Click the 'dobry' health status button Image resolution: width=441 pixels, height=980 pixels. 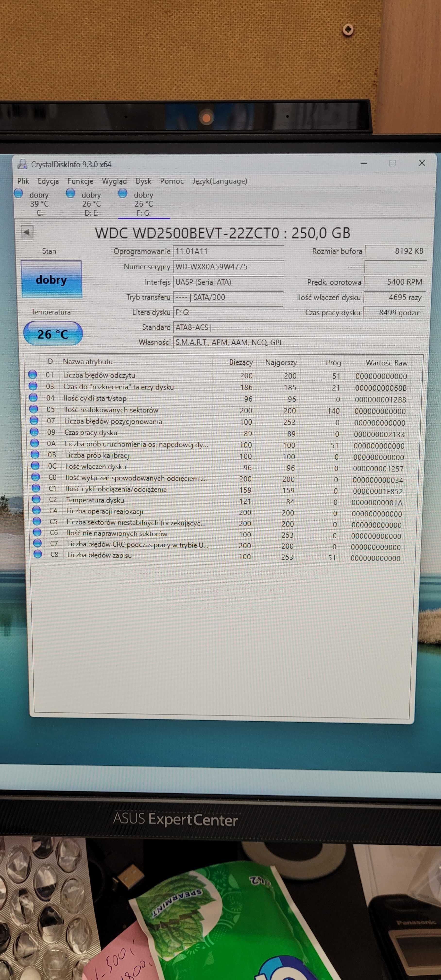click(51, 279)
